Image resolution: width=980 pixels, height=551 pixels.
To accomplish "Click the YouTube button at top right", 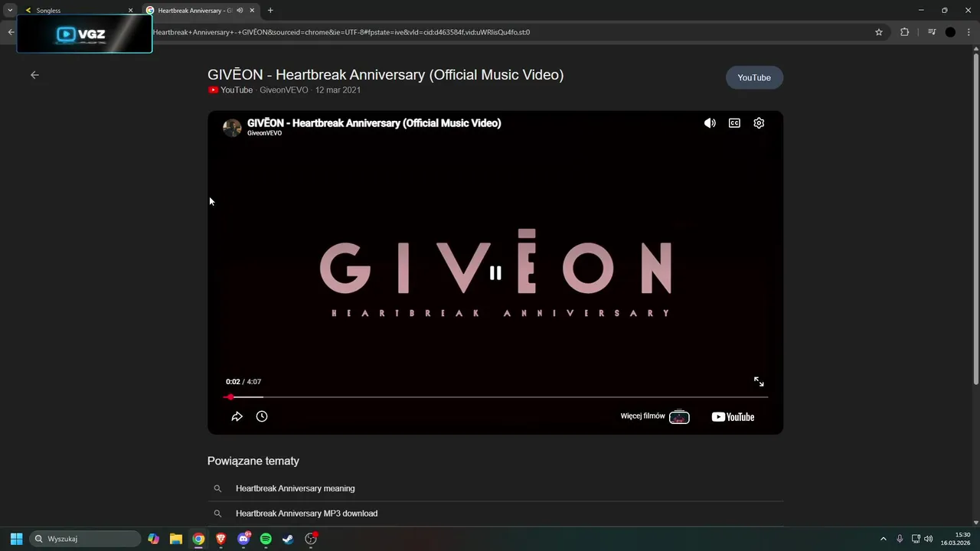I will [x=754, y=77].
